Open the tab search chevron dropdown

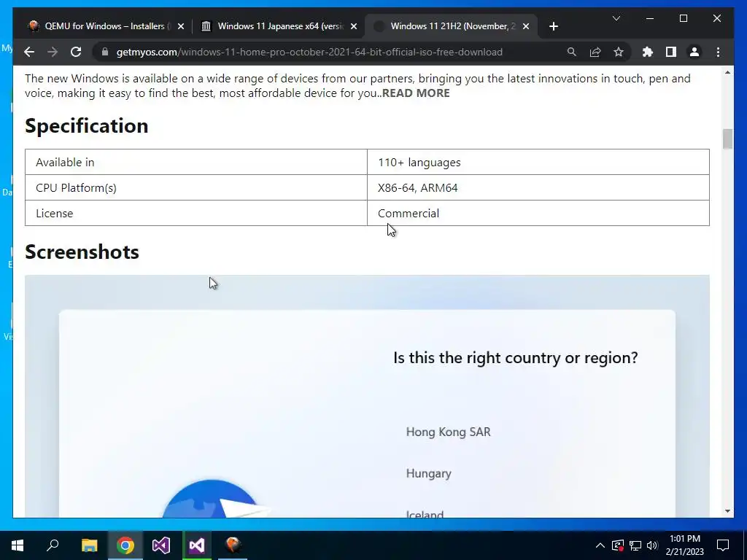pyautogui.click(x=616, y=18)
